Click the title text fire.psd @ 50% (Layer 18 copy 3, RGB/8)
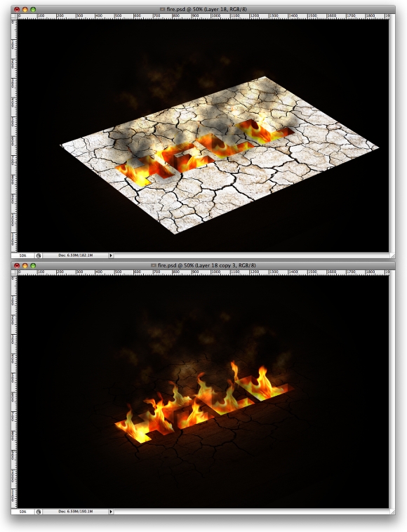 click(208, 265)
